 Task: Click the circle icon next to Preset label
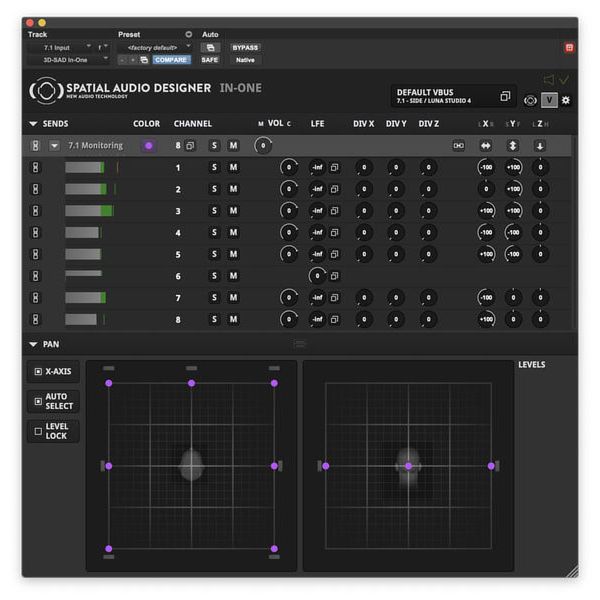[188, 34]
